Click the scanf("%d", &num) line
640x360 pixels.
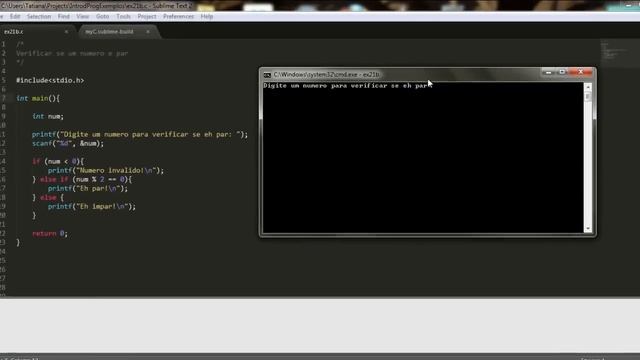68,143
